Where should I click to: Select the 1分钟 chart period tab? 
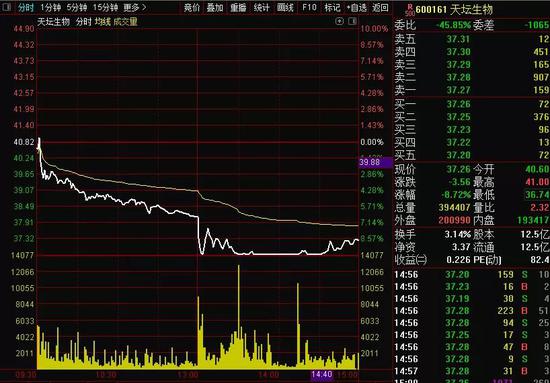(x=51, y=7)
